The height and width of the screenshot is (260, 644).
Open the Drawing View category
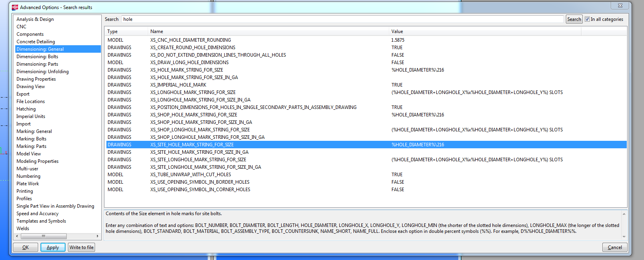(x=31, y=87)
